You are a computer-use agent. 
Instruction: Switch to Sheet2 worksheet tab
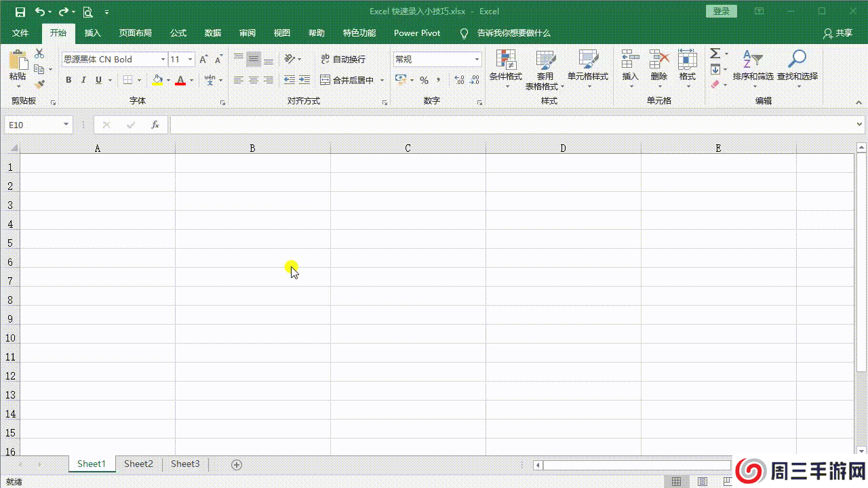(138, 464)
